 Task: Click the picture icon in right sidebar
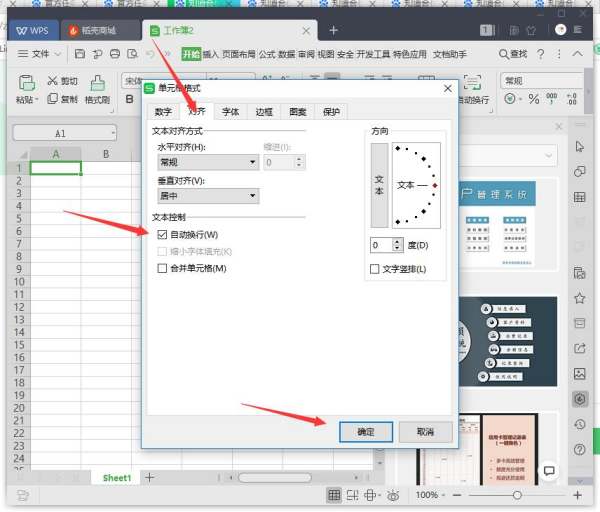579,373
